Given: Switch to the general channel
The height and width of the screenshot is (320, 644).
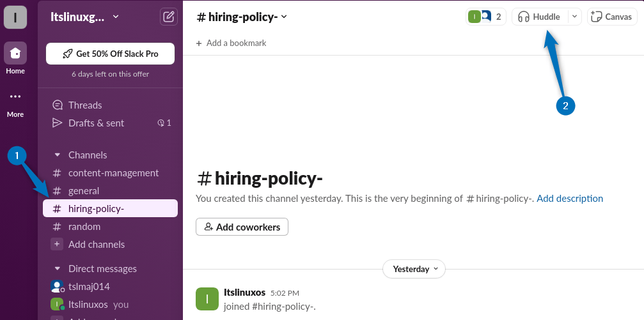Looking at the screenshot, I should click(x=84, y=191).
